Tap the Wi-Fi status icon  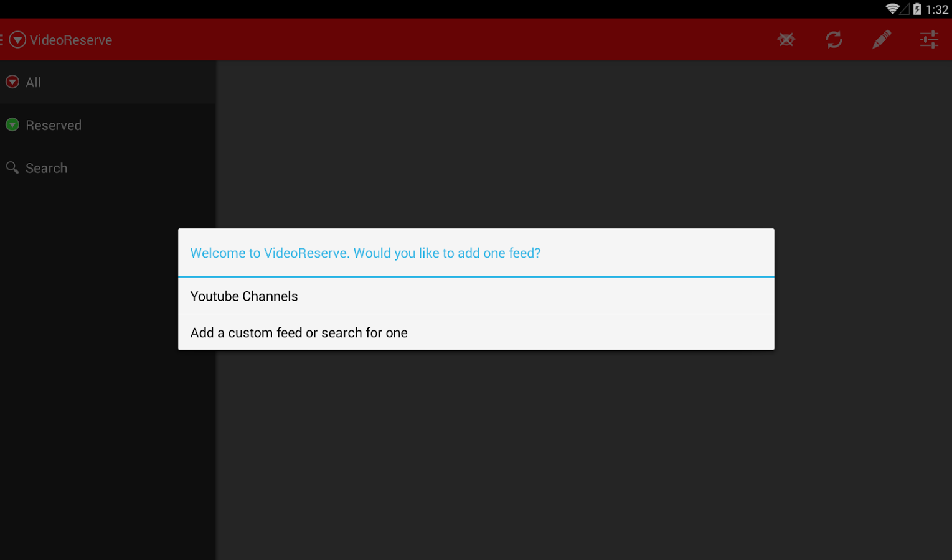893,9
